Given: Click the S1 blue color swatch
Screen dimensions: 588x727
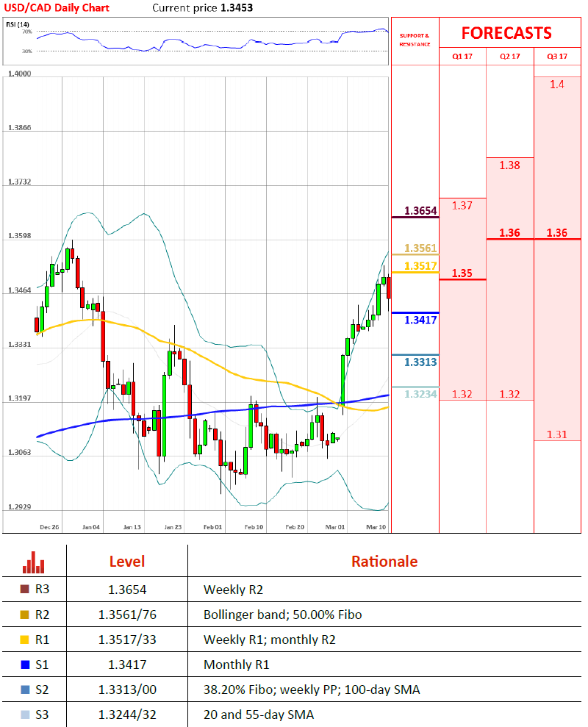Looking at the screenshot, I should click(25, 665).
